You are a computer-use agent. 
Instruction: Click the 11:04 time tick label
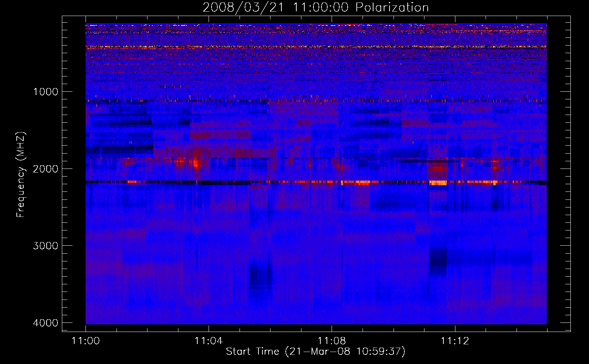[209, 341]
